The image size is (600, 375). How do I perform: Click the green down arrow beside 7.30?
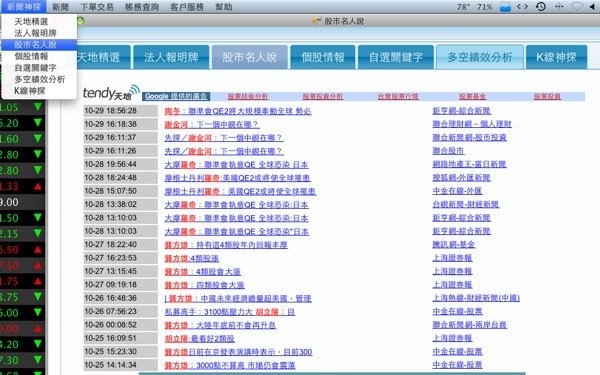[x=38, y=359]
